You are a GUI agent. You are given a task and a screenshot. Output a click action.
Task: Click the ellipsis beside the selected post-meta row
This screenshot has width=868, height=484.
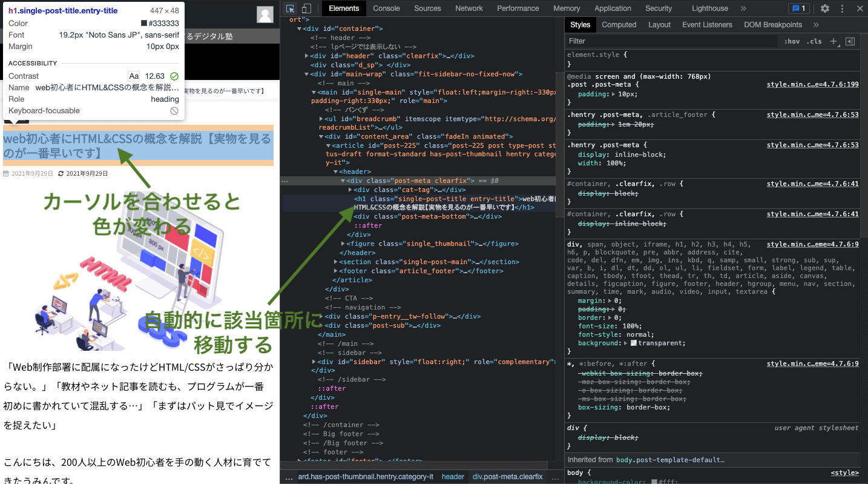[285, 181]
